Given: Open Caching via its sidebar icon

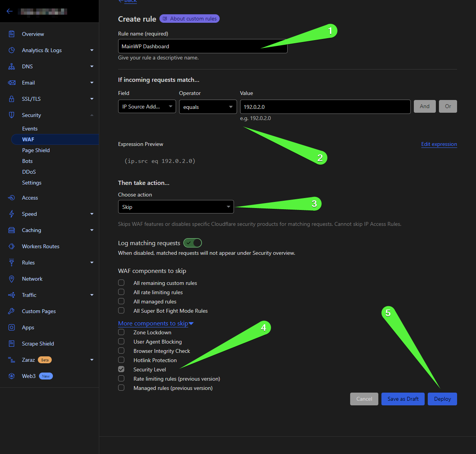Looking at the screenshot, I should point(11,230).
